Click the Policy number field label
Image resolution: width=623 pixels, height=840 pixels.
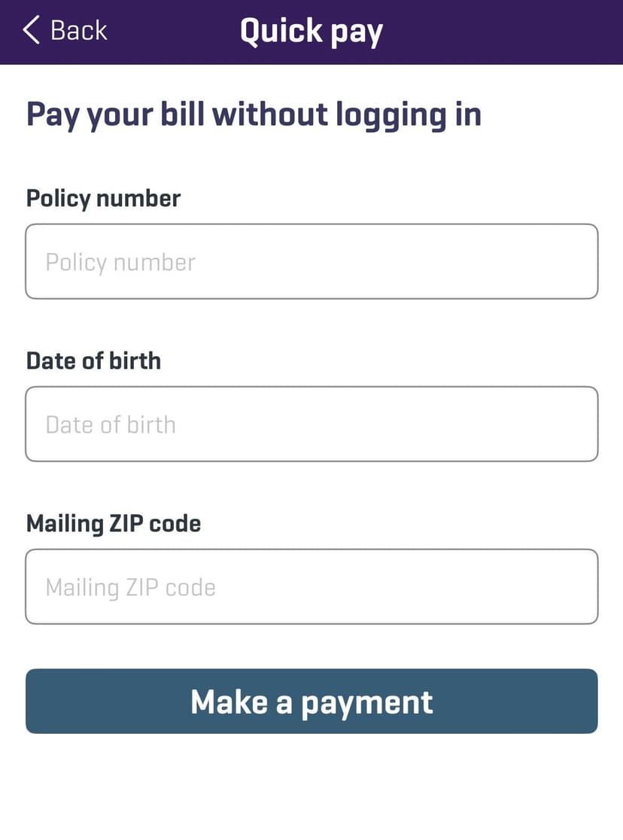coord(103,199)
